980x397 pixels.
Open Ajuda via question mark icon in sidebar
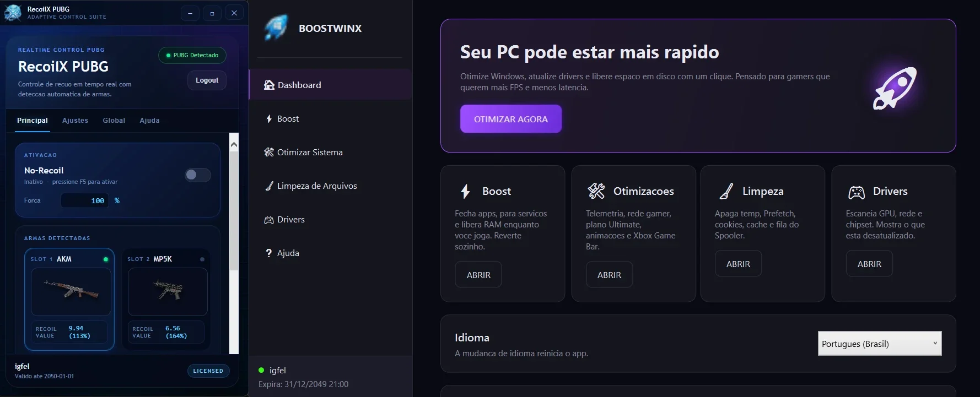tap(268, 253)
